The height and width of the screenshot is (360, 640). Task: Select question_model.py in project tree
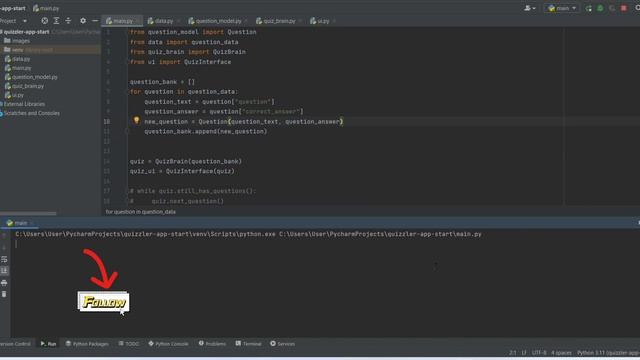pyautogui.click(x=31, y=77)
